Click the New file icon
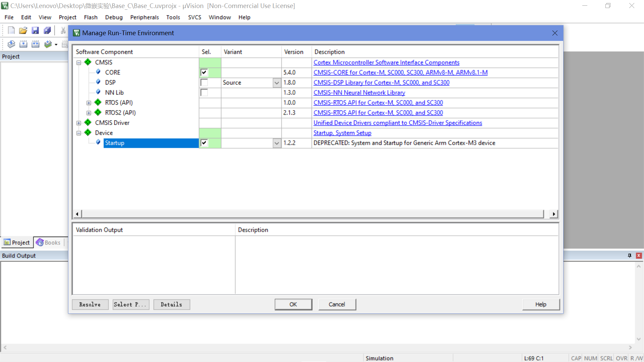Screen dimensions: 644x362 coord(11,31)
